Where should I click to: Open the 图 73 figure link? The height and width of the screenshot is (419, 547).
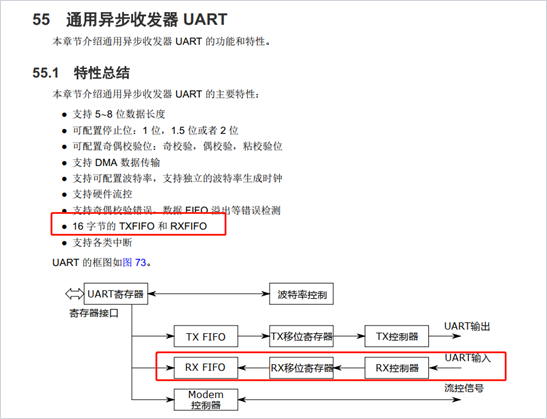click(x=134, y=262)
